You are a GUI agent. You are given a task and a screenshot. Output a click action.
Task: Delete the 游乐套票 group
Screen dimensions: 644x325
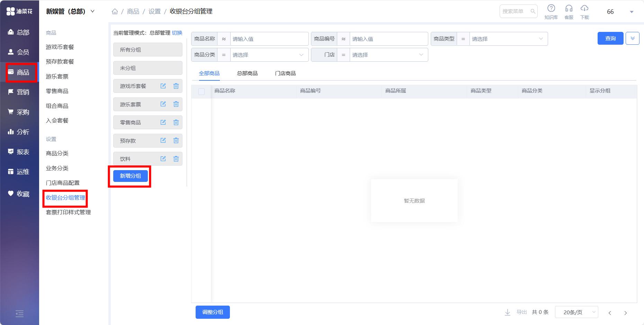(x=176, y=104)
